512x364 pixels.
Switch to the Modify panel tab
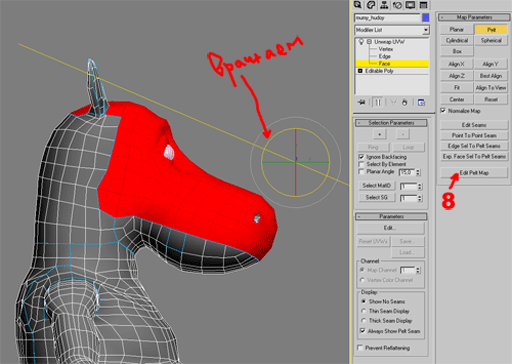tap(371, 5)
